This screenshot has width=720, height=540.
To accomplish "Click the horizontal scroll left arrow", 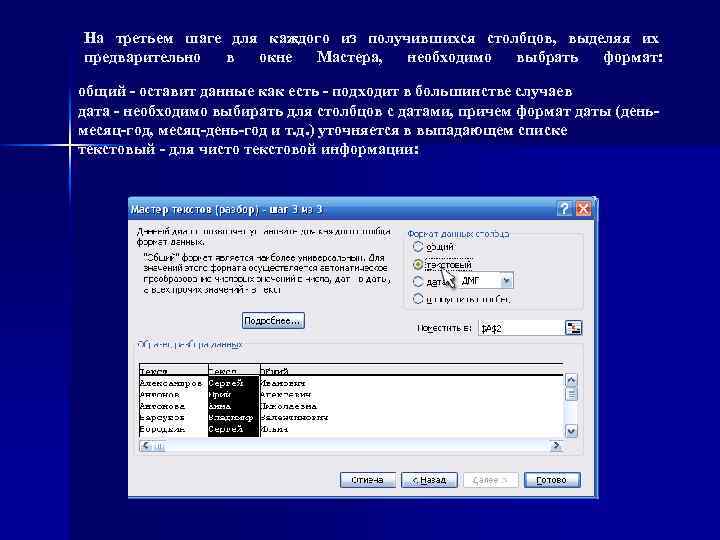I will pyautogui.click(x=146, y=445).
